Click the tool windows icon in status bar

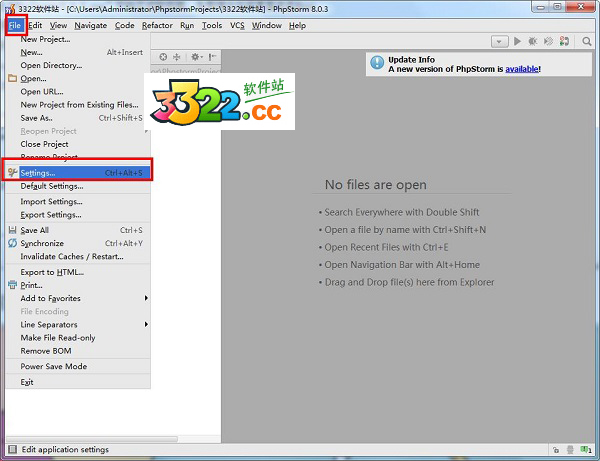11,450
